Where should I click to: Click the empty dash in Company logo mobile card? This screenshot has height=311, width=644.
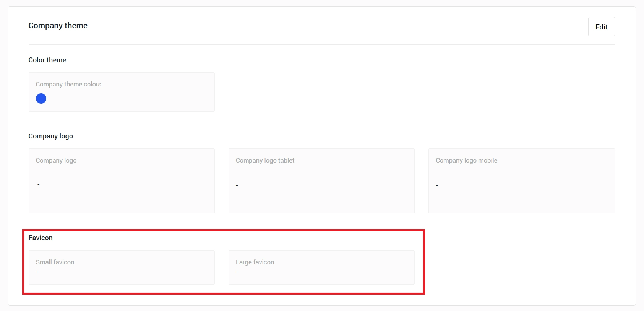point(437,186)
